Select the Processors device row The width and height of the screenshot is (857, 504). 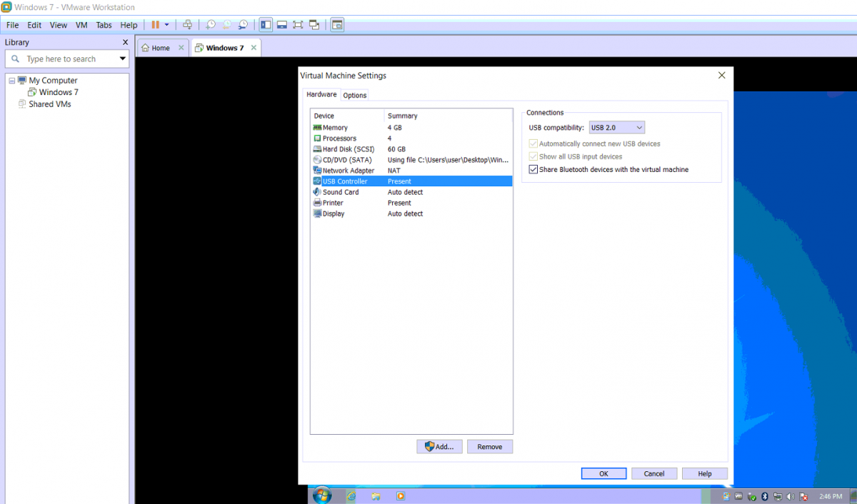pyautogui.click(x=411, y=138)
